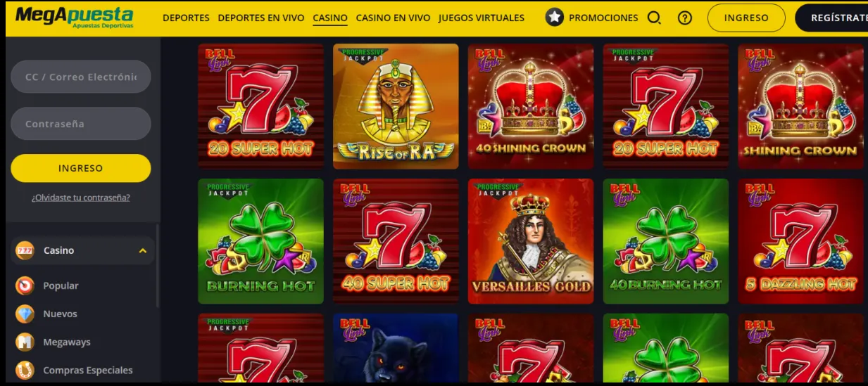This screenshot has width=868, height=386.
Task: Click the sidebar vertical scrollbar
Action: click(158, 267)
